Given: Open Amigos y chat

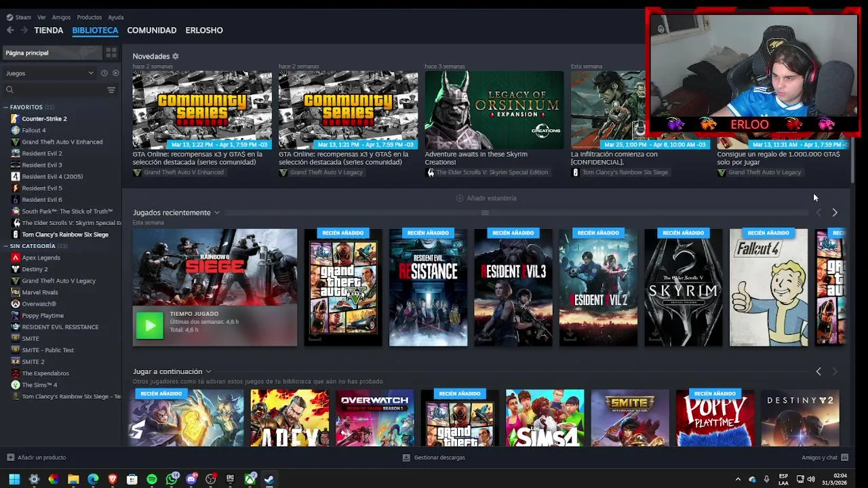Looking at the screenshot, I should 824,457.
